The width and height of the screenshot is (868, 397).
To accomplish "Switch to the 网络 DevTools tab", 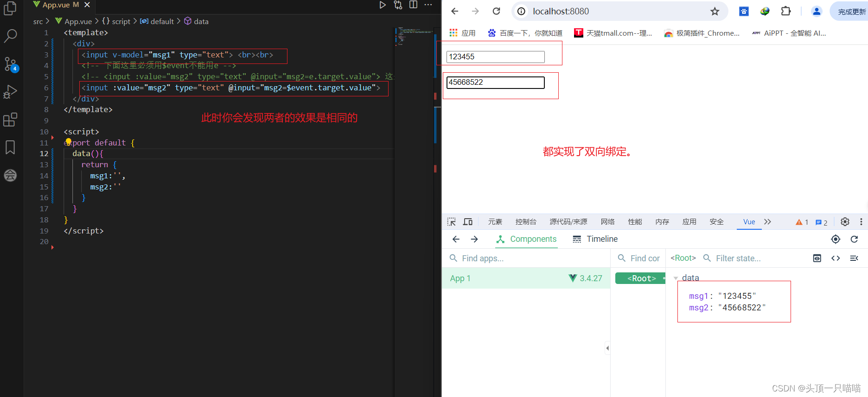I will (x=608, y=221).
